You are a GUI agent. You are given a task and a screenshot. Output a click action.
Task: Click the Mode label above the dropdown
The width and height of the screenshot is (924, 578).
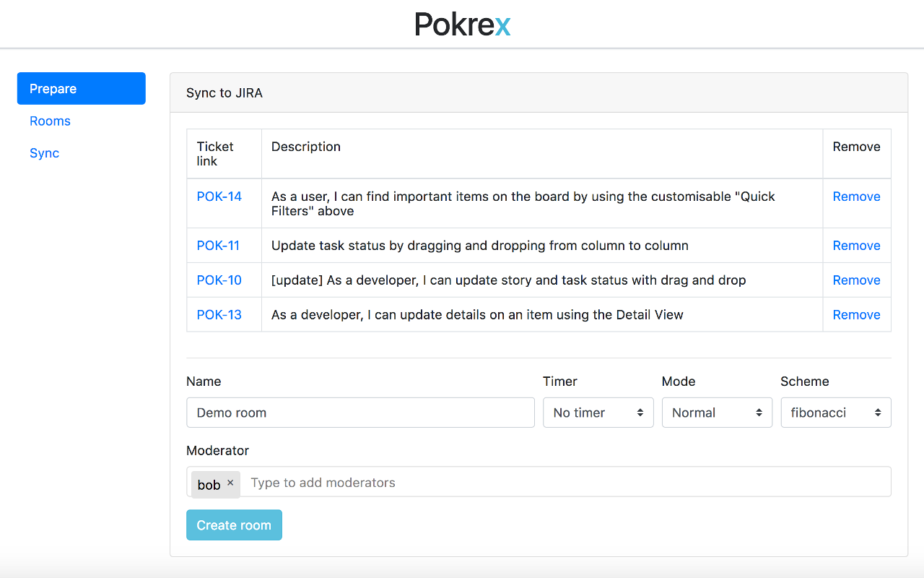[679, 381]
